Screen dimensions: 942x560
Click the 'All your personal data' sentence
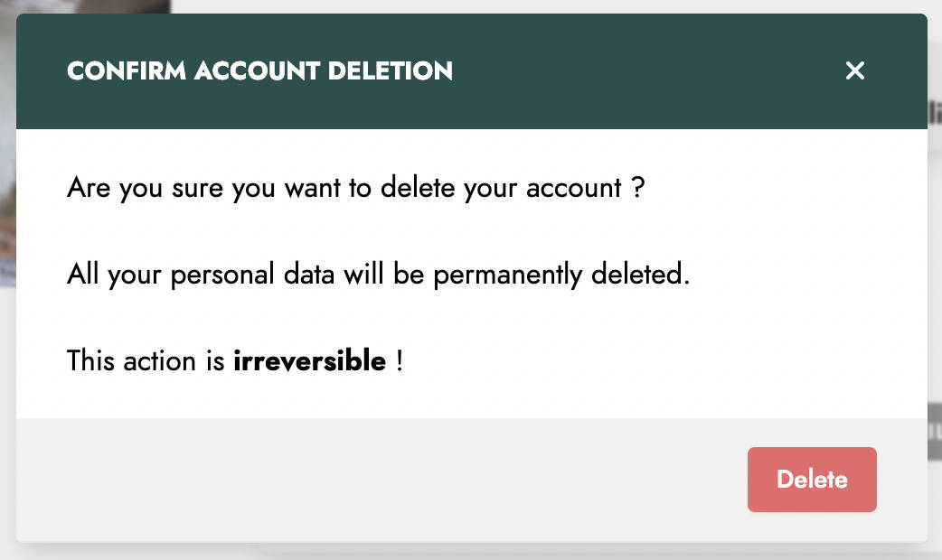coord(379,275)
